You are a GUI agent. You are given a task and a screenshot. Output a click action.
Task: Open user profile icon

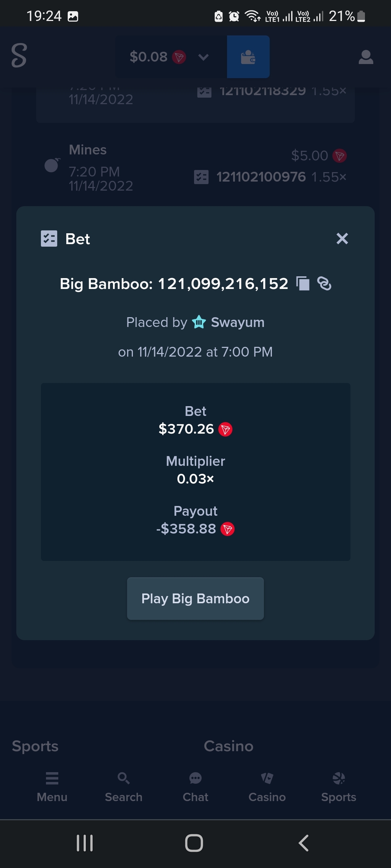[x=366, y=57]
